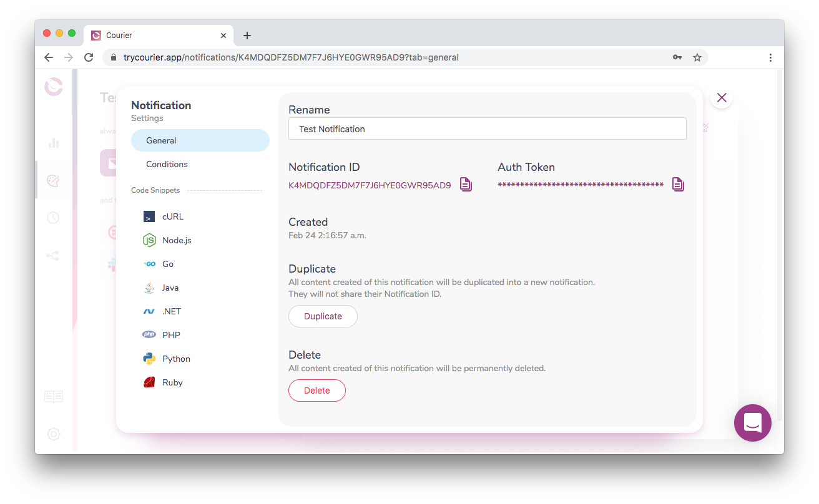Open the analytics bar chart sidebar icon
Viewport: 819px width, 504px height.
tap(54, 143)
